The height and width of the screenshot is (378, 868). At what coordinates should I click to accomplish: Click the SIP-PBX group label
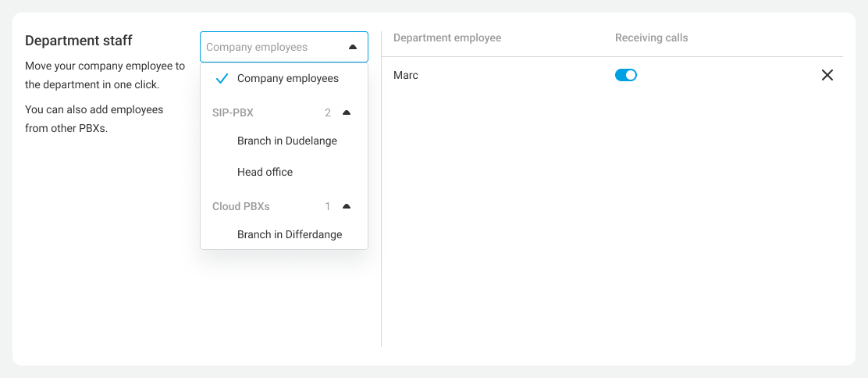click(233, 112)
